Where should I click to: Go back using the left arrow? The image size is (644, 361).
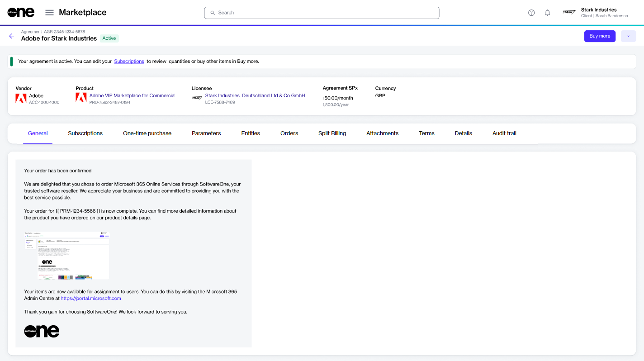click(x=12, y=36)
